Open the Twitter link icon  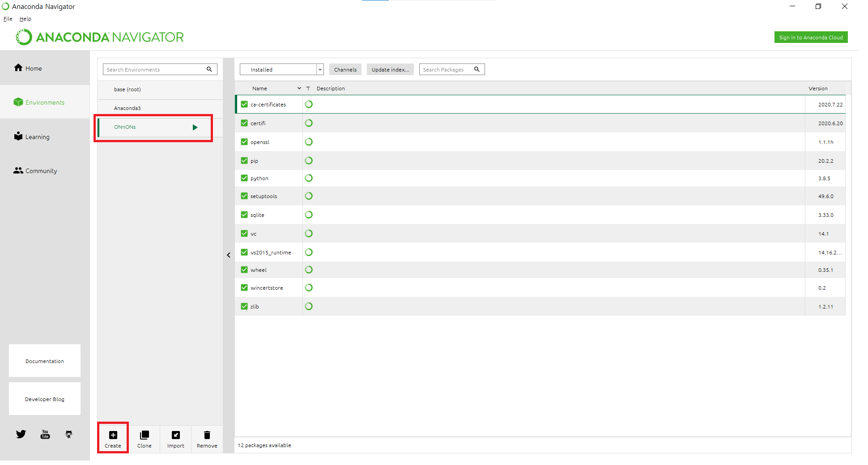[x=21, y=434]
